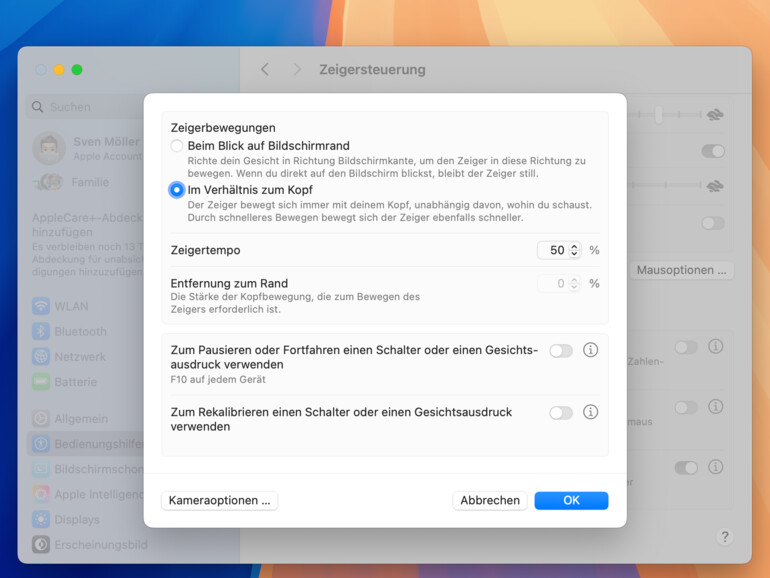Click the rabbit icon at the second slider
Screen dimensions: 770x578
tap(715, 186)
